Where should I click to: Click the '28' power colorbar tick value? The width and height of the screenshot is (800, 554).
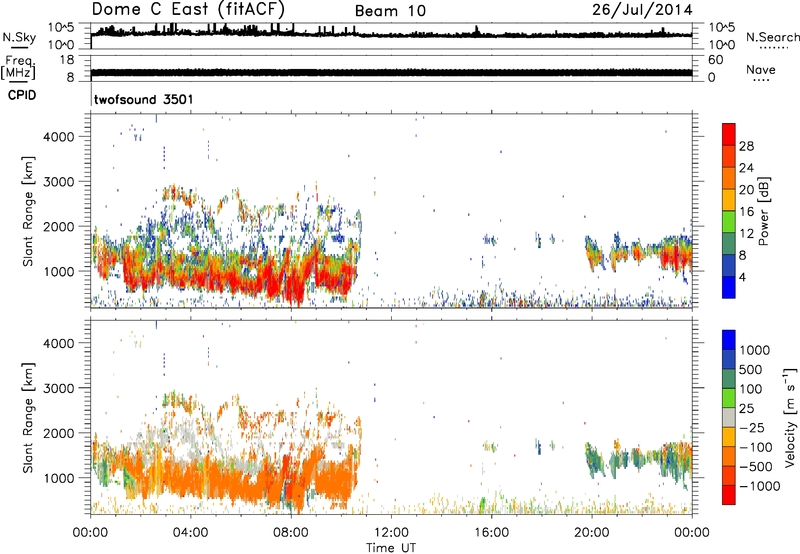coord(746,146)
